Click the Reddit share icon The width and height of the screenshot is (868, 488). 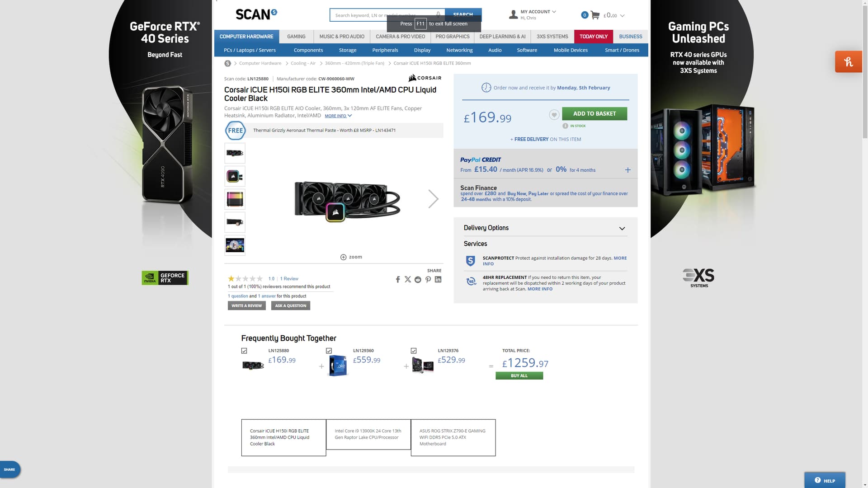point(418,280)
